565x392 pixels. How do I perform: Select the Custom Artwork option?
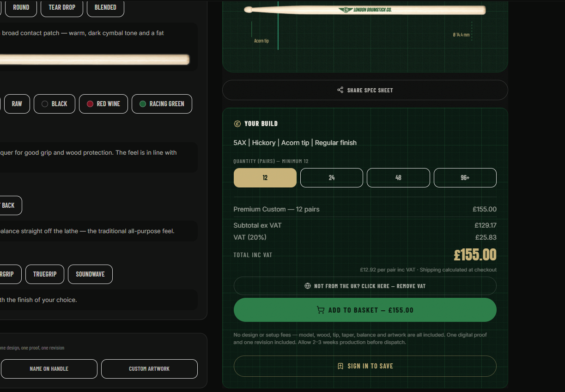pos(149,369)
